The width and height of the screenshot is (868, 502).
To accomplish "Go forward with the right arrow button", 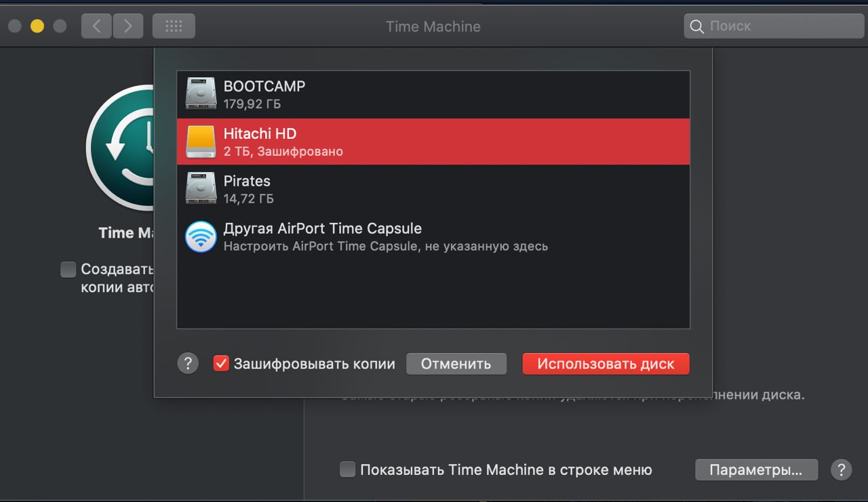I will [127, 26].
